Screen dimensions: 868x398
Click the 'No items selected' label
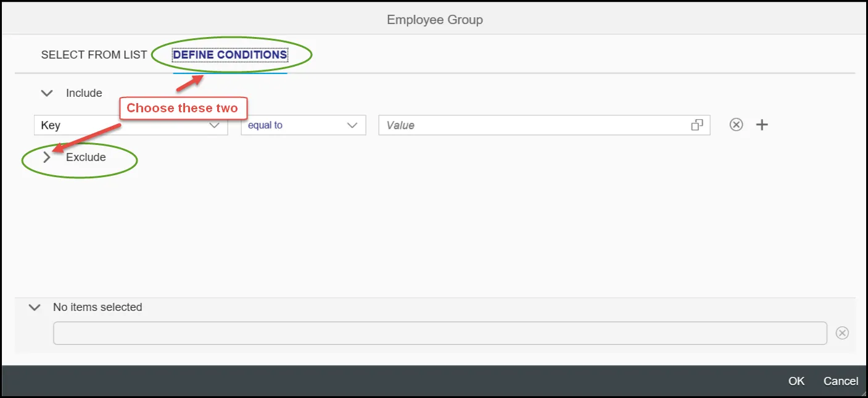(x=97, y=307)
